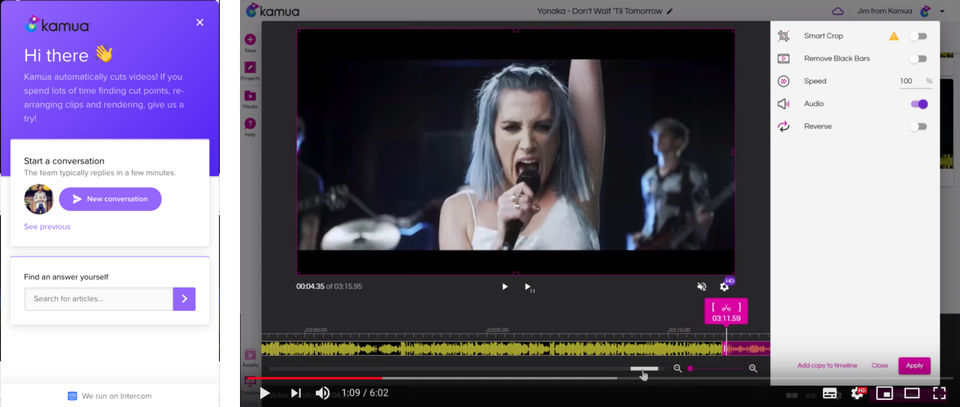
Task: Click the Speed icon
Action: pos(784,81)
